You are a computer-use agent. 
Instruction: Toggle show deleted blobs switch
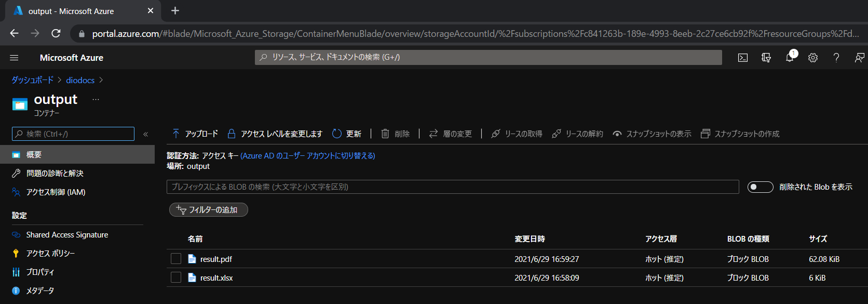[760, 187]
